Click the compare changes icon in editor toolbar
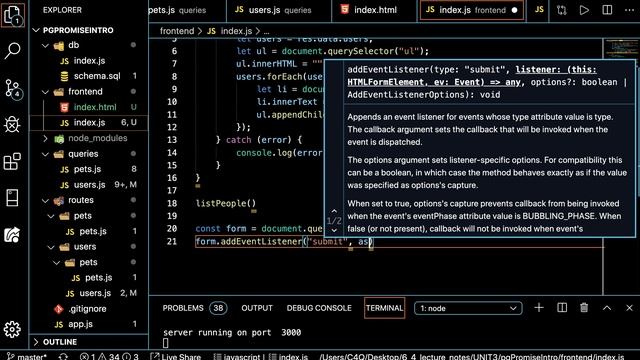This screenshot has width=640, height=360. tap(562, 10)
